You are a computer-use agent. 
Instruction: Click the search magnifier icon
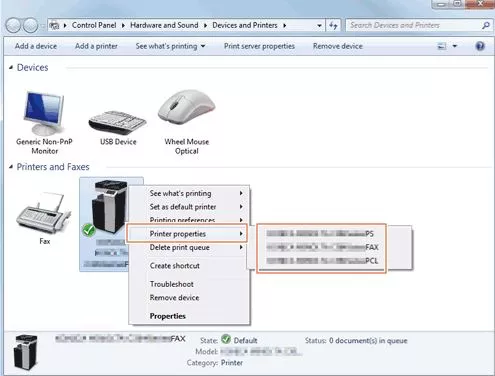486,25
